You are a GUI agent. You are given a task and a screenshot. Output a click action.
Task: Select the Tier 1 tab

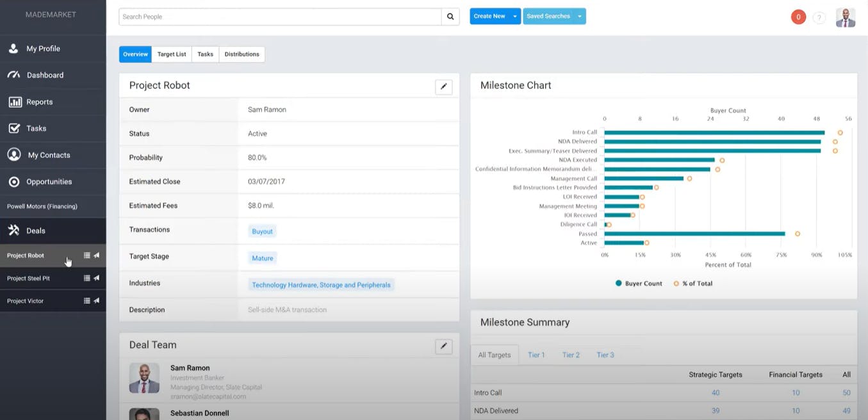[x=536, y=355]
